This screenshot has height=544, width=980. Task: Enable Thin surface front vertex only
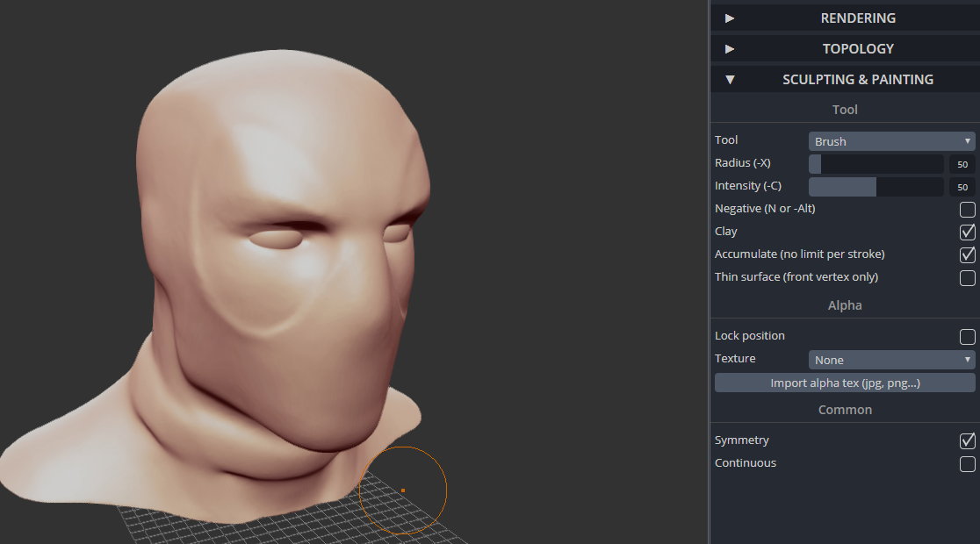pyautogui.click(x=967, y=278)
